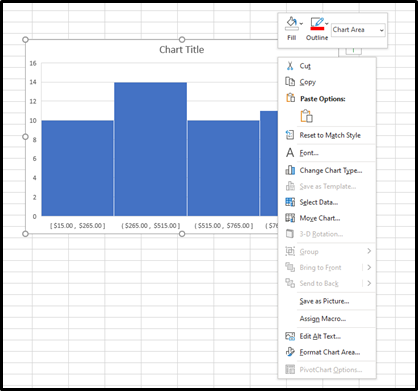418x391 pixels.
Task: Click the paste clipboard option button
Action: pos(306,116)
